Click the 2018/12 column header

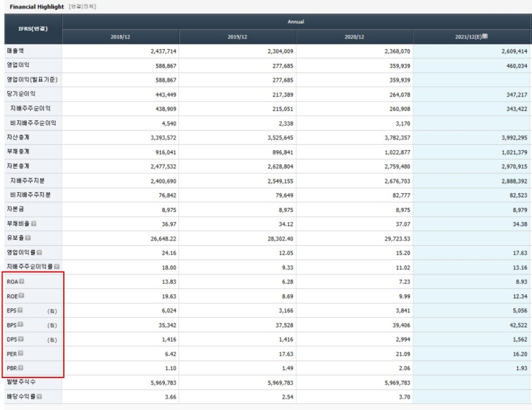pos(120,37)
